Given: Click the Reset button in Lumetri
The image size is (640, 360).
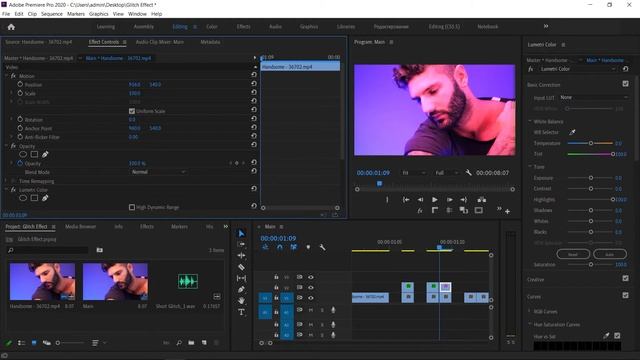Looking at the screenshot, I should pyautogui.click(x=573, y=254).
